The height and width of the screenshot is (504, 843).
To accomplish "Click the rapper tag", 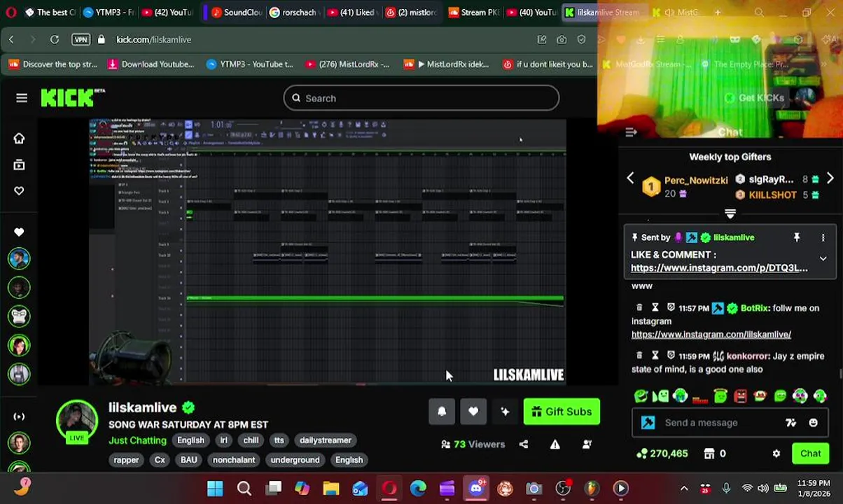I will click(126, 460).
